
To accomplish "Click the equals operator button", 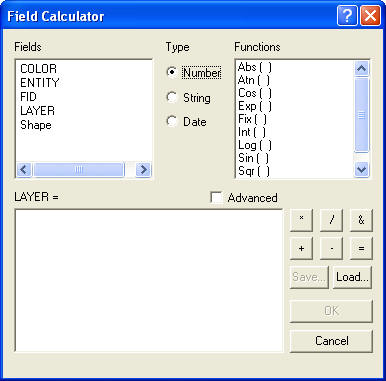I will (x=361, y=248).
